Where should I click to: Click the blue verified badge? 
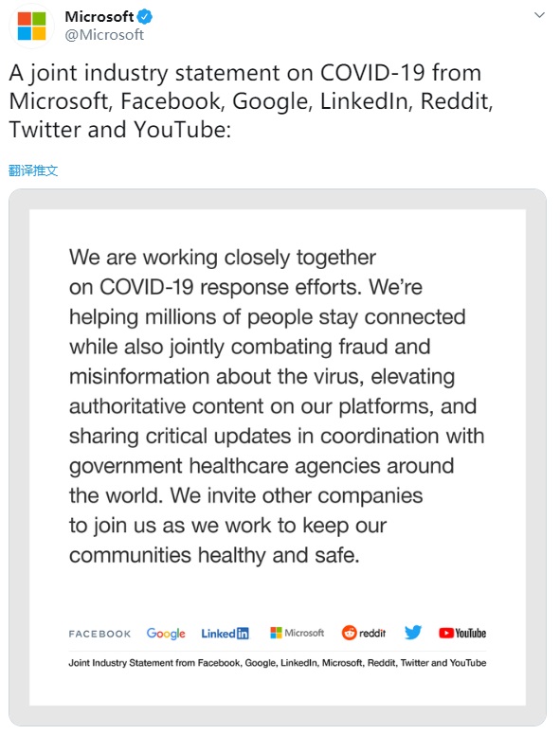[x=144, y=17]
